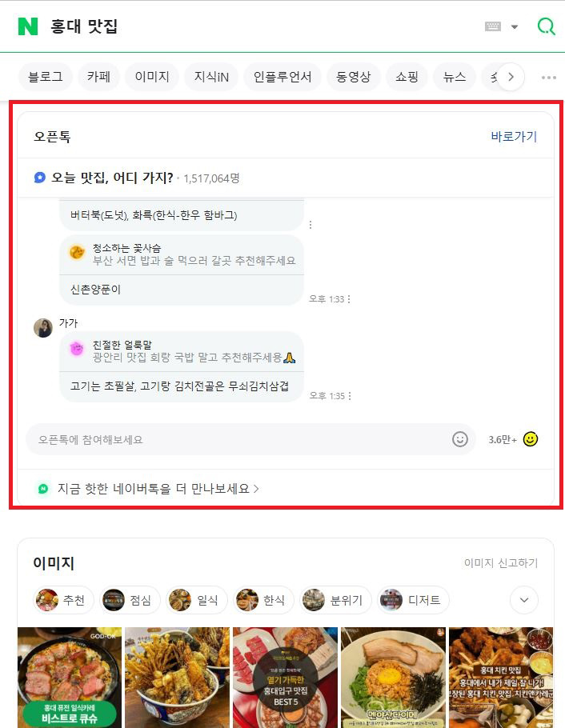Open options for the 오후 1:33 message
Viewport: 565px width, 728px height.
click(349, 299)
